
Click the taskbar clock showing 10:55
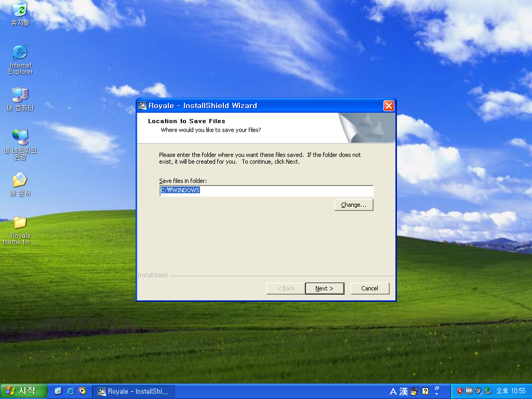pos(511,391)
